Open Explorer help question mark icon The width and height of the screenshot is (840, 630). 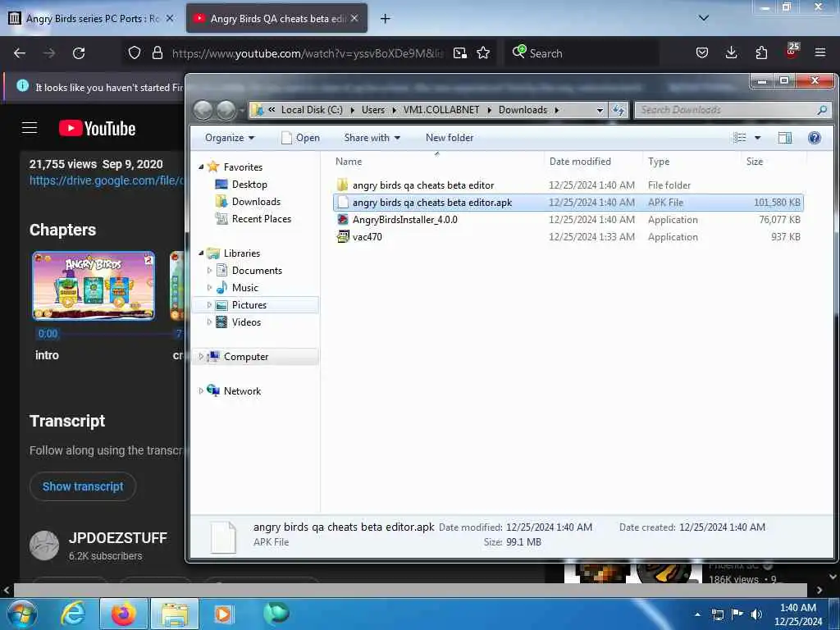(815, 138)
